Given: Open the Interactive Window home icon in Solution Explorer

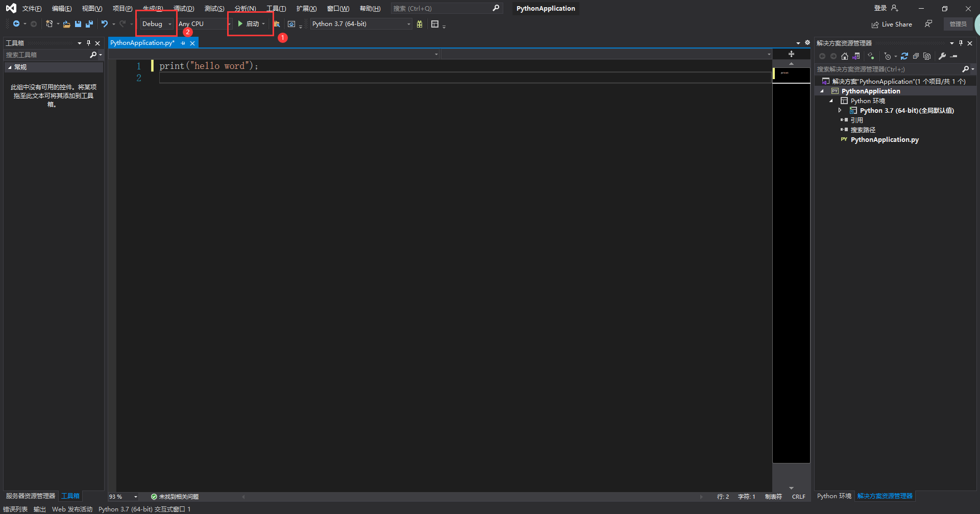Looking at the screenshot, I should [844, 56].
